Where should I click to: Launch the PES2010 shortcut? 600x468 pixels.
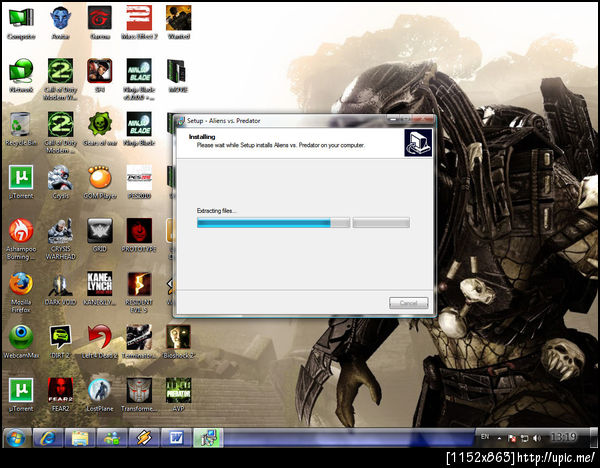tap(139, 182)
